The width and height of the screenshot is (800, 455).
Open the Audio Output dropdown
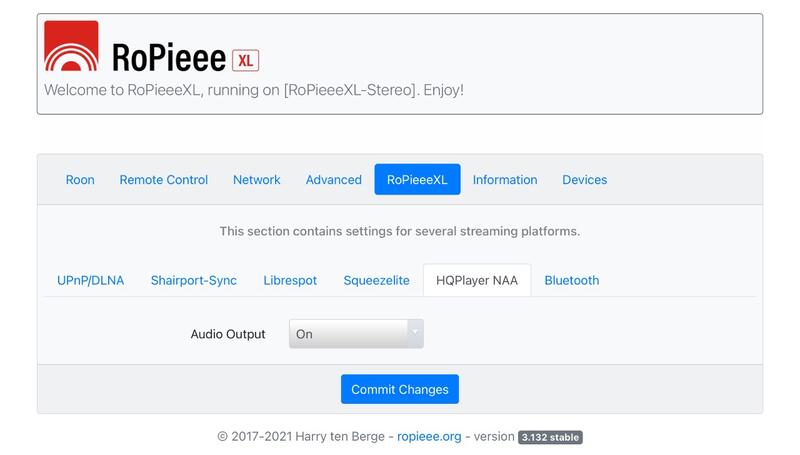[x=356, y=334]
